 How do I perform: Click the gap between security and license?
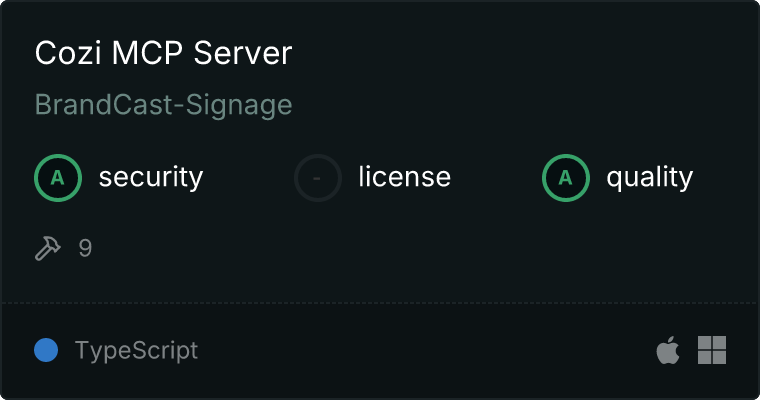248,178
